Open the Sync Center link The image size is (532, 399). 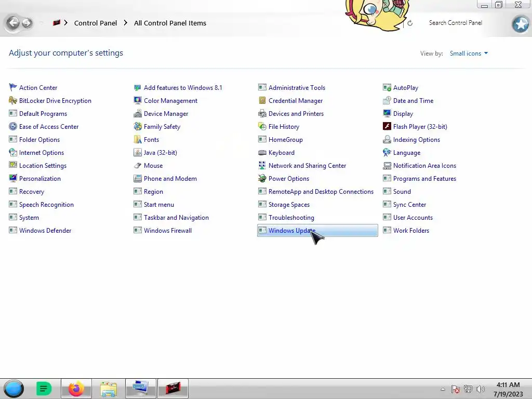(x=409, y=205)
